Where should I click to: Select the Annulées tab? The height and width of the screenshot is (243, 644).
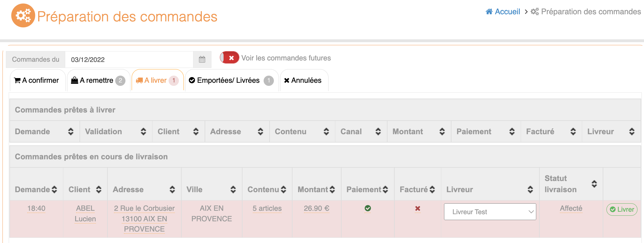[x=303, y=81]
